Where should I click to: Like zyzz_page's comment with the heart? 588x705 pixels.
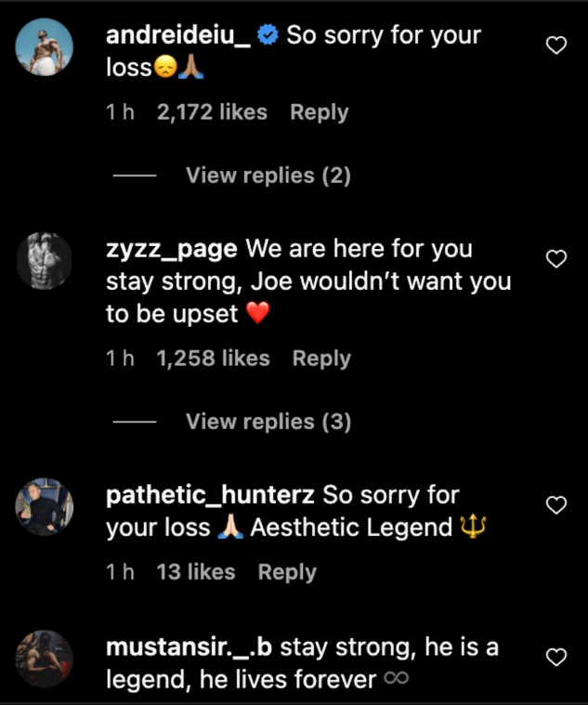click(555, 259)
